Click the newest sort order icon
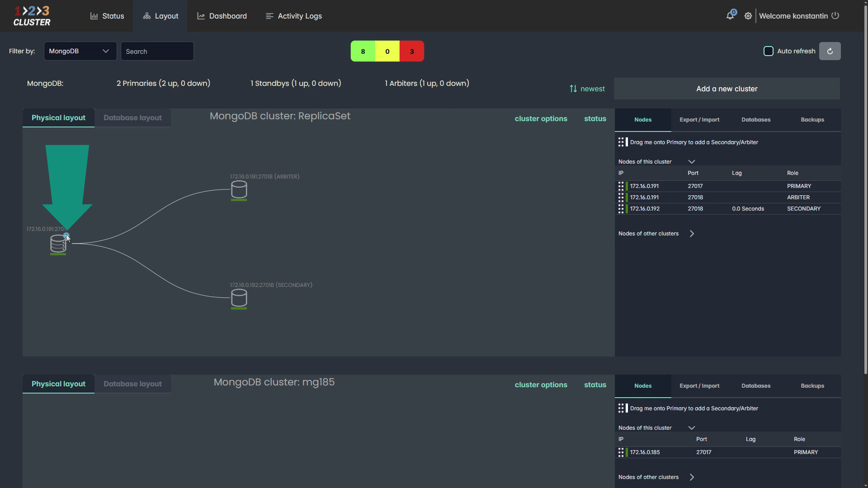The width and height of the screenshot is (868, 488). click(573, 89)
